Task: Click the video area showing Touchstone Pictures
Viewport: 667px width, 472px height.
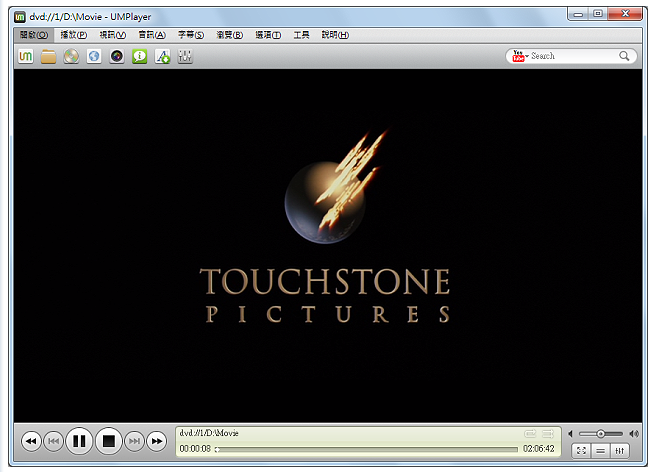Action: tap(328, 246)
